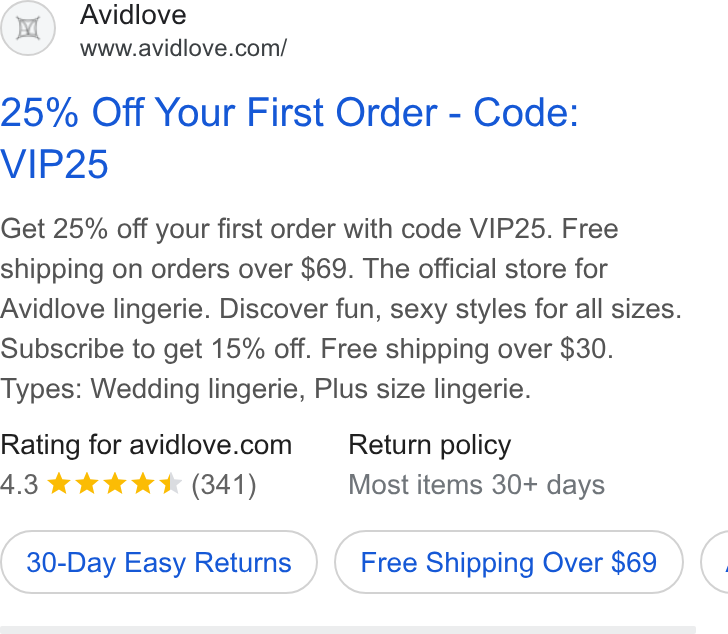The width and height of the screenshot is (728, 634).
Task: Click the partially visible chip at right edge
Action: tap(715, 562)
